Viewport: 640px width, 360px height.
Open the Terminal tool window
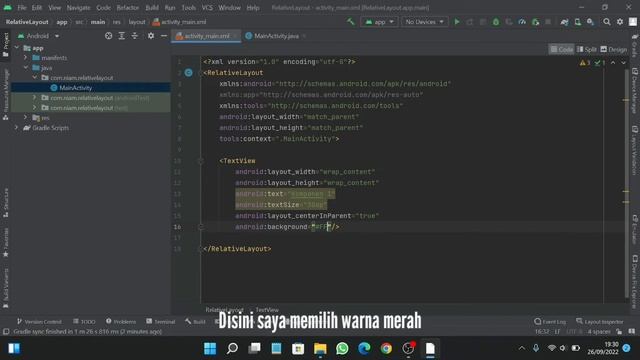[x=160, y=322]
